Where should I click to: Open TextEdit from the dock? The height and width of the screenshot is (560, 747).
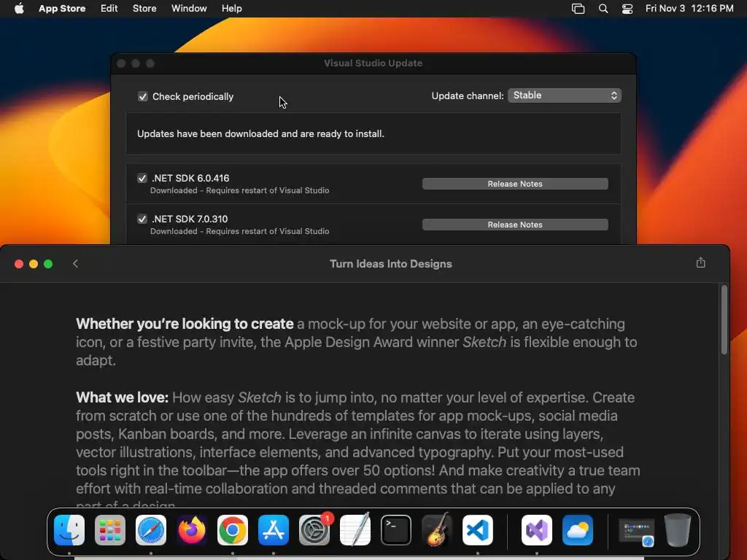click(355, 530)
